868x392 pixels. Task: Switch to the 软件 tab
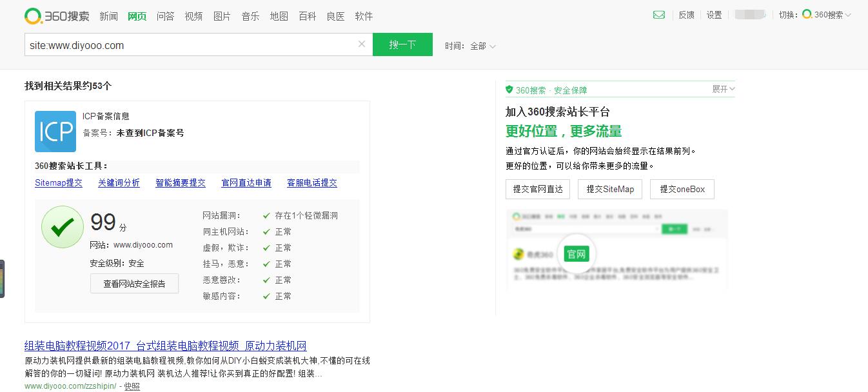364,16
